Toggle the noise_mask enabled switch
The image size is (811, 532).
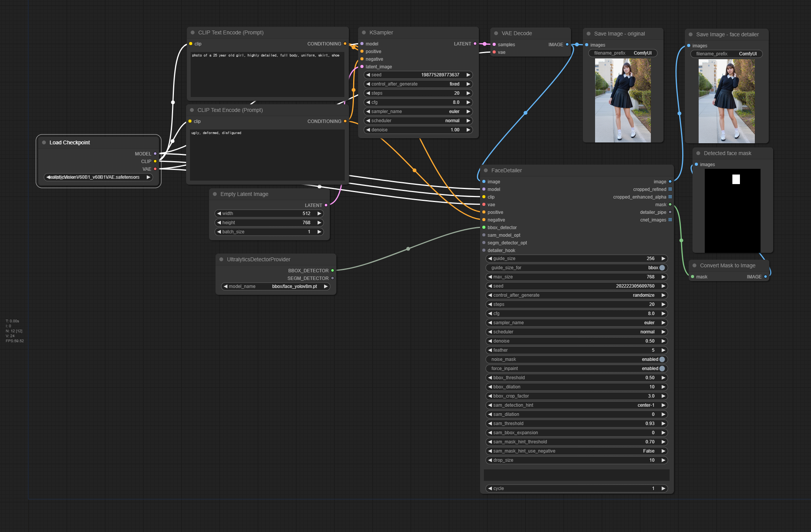tap(662, 359)
